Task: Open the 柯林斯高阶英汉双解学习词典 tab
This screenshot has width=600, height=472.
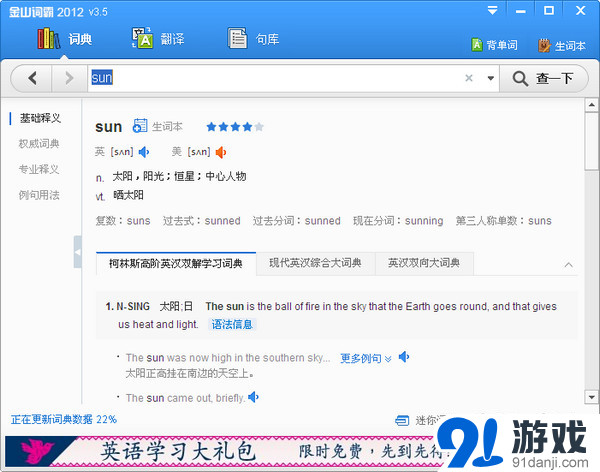Action: [176, 263]
